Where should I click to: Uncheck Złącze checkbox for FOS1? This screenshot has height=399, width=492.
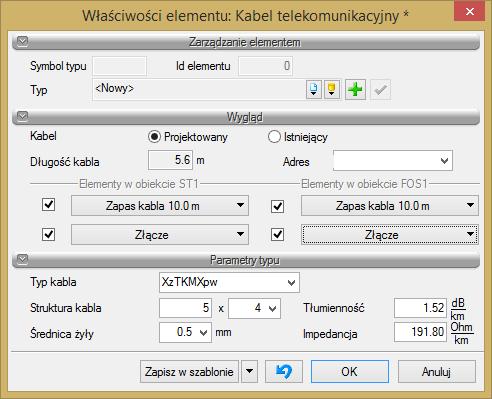[277, 234]
